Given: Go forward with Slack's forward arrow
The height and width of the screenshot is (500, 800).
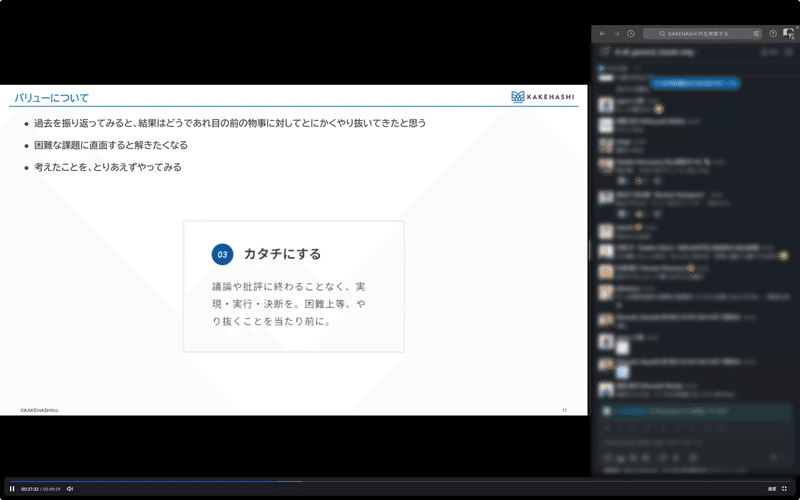Looking at the screenshot, I should coord(616,34).
